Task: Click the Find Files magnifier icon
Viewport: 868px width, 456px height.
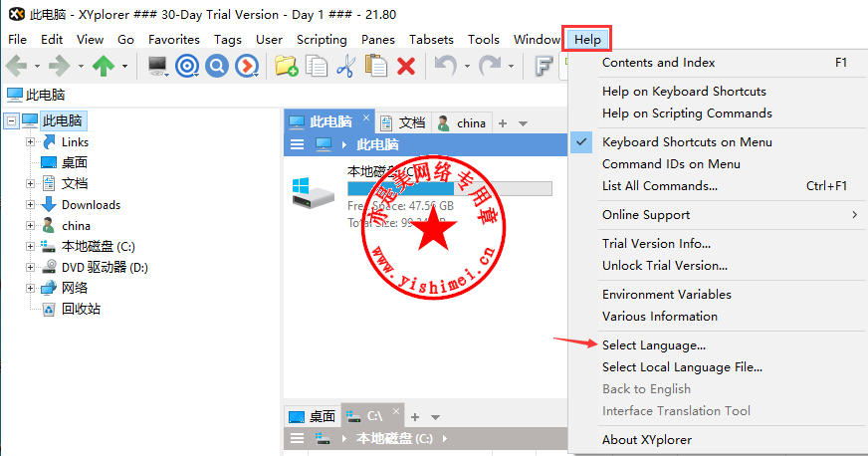Action: tap(217, 66)
